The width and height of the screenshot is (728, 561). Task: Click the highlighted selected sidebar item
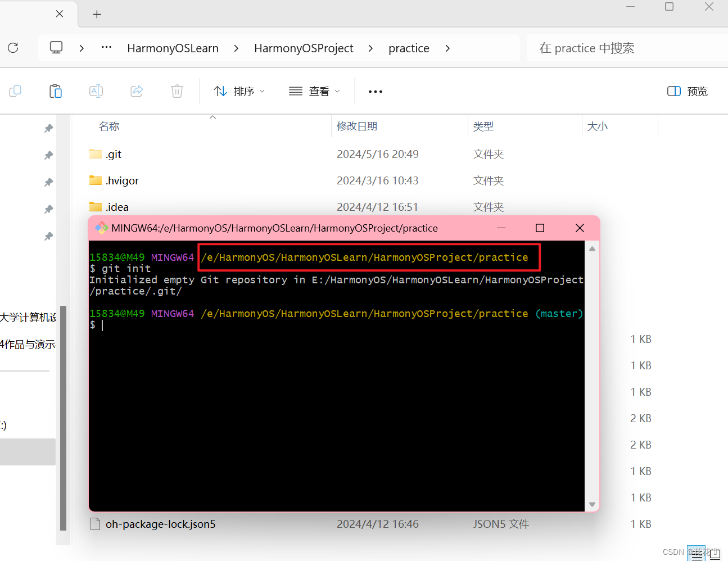pos(28,452)
